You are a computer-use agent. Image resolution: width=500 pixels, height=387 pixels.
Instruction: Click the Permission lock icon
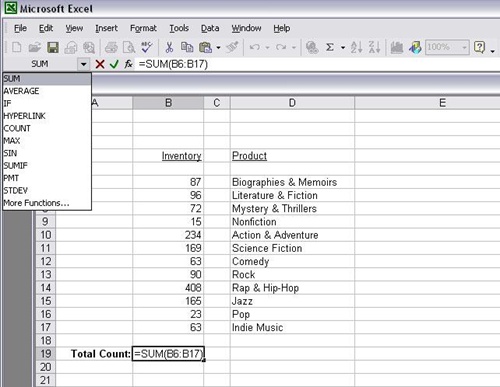71,47
